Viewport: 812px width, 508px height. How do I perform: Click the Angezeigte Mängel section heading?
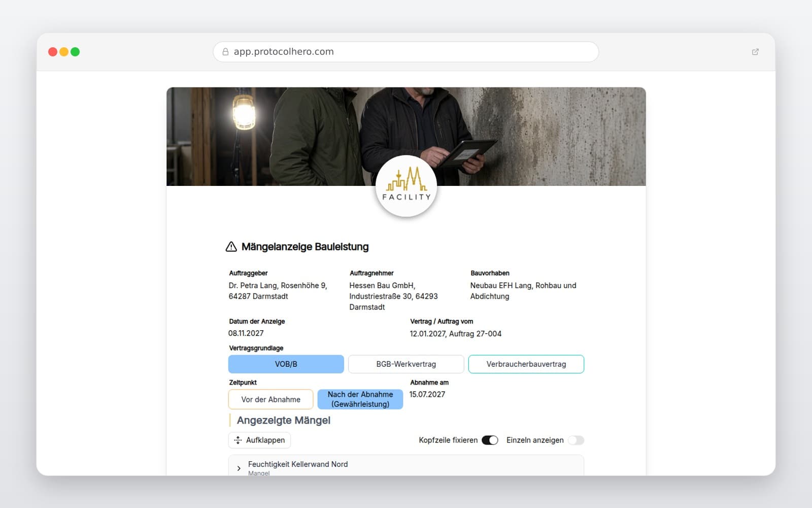tap(284, 421)
